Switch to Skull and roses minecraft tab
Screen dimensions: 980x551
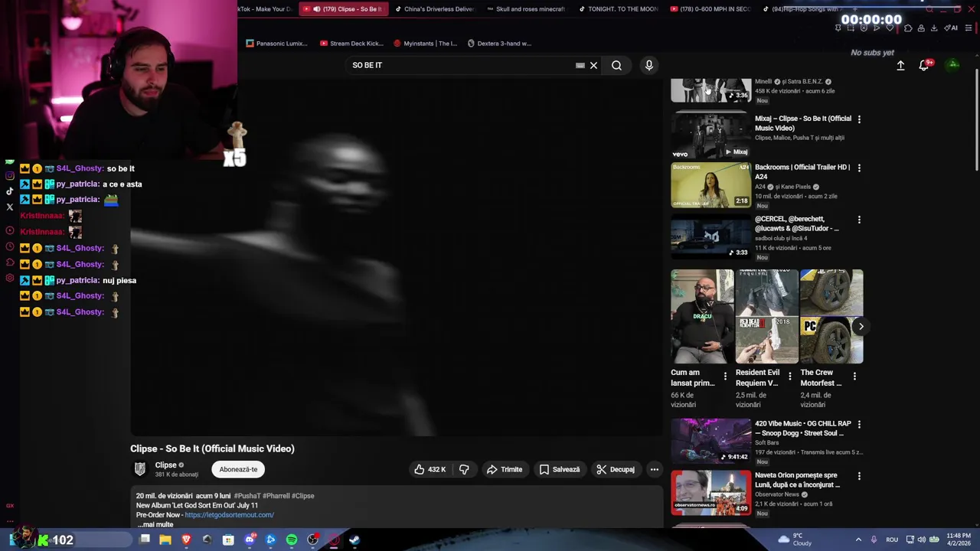pos(526,9)
